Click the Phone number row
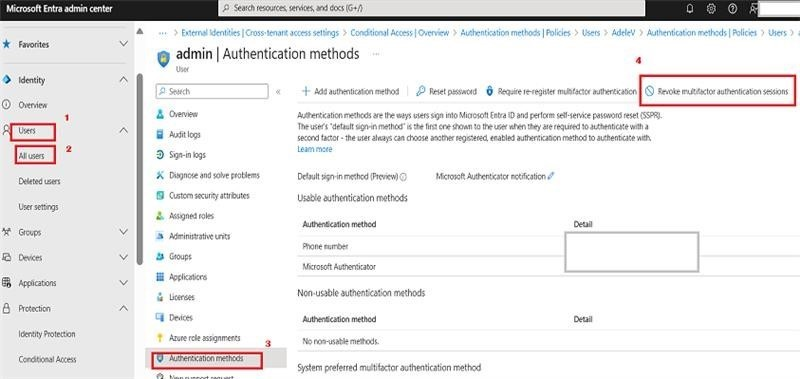This screenshot has width=800, height=379. pos(548,246)
